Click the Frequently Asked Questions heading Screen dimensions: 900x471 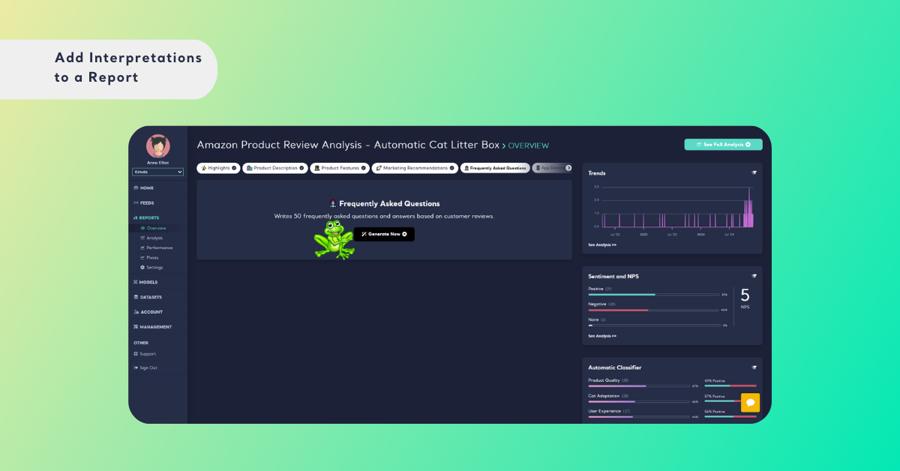point(389,204)
